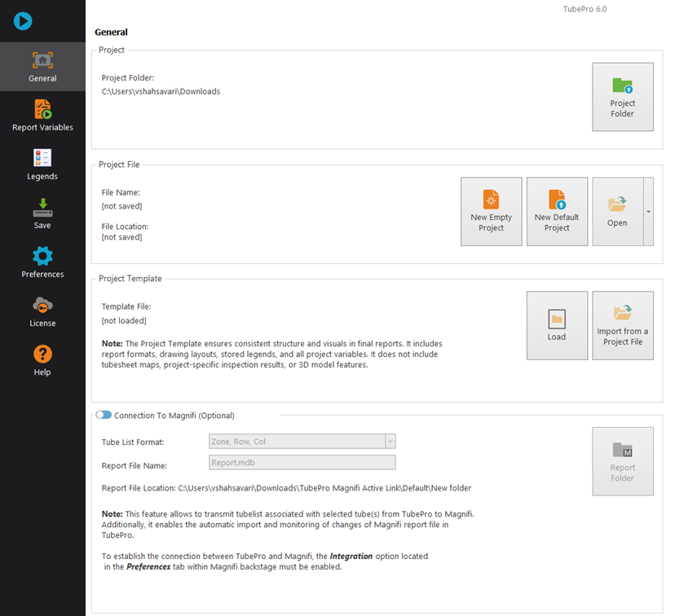Open the License cloud-key icon
697x616 pixels.
coord(42,306)
